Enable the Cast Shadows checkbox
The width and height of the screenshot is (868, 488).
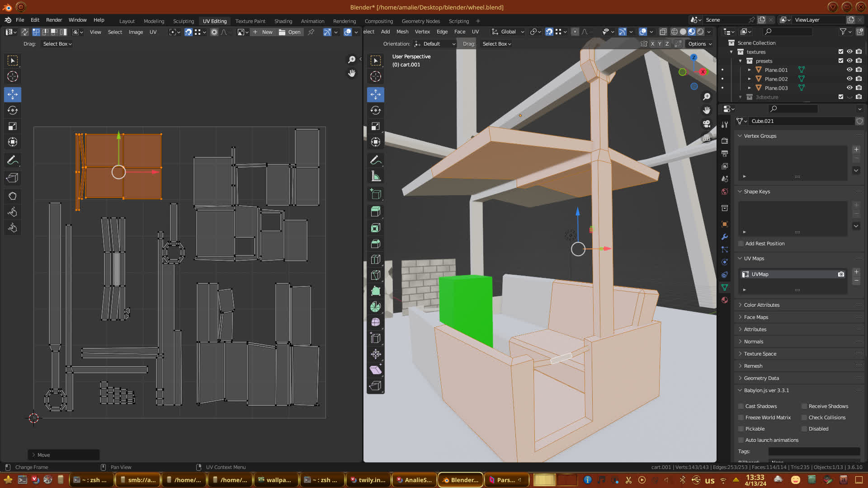coord(741,406)
